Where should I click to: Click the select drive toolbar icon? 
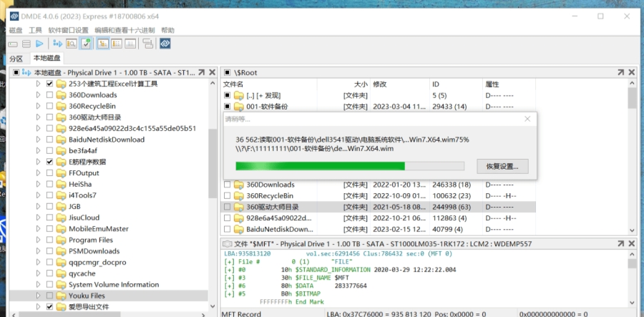tap(13, 44)
